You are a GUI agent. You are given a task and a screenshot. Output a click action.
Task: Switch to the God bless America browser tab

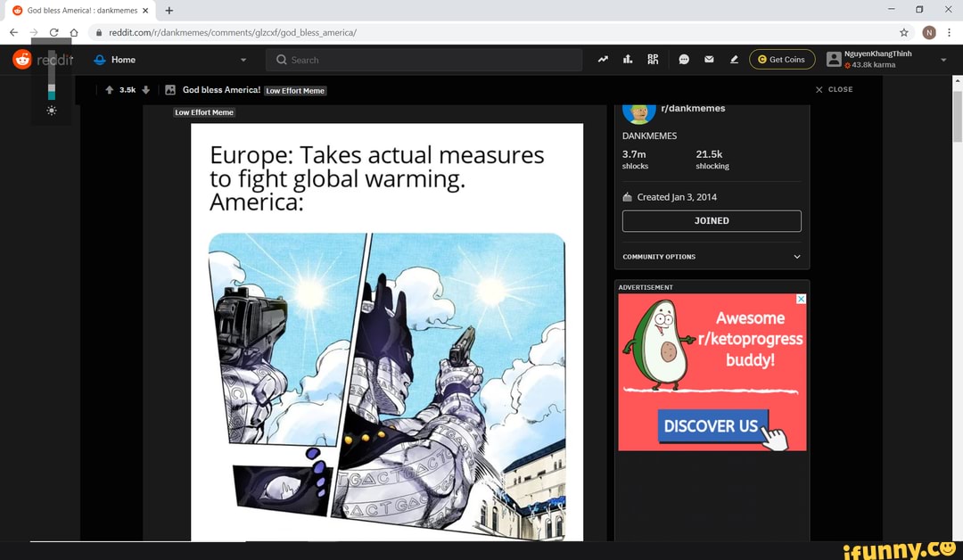point(82,11)
